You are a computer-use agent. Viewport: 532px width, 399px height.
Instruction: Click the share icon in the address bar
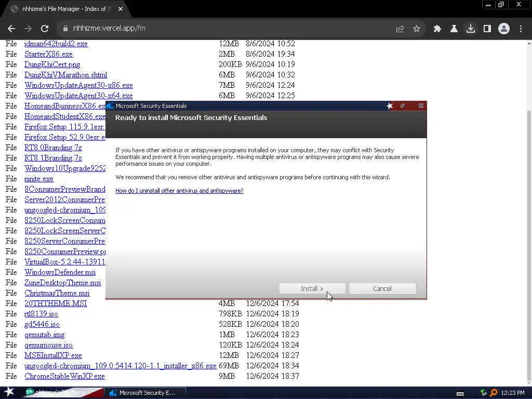click(400, 29)
